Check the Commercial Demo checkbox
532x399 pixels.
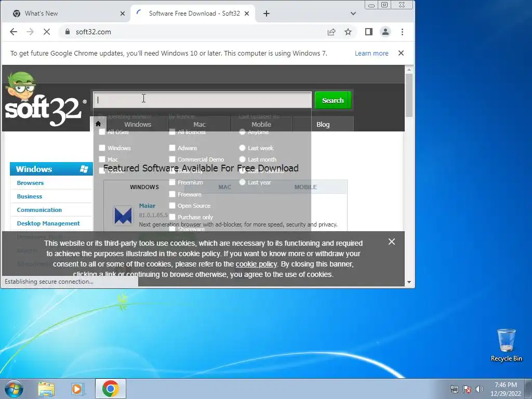click(172, 159)
